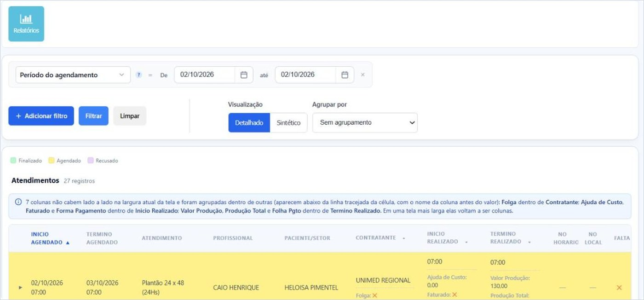Expand the CAIO HENRIQUE row details
The image size is (644, 300).
pos(20,288)
